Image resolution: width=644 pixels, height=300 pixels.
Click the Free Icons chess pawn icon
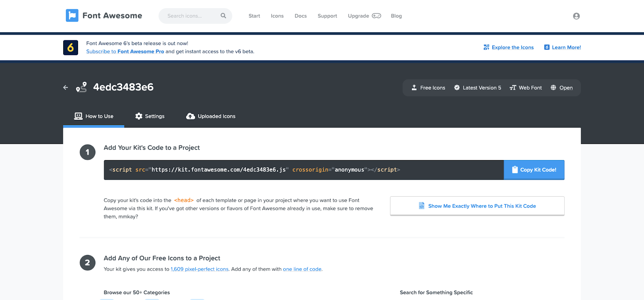point(414,88)
